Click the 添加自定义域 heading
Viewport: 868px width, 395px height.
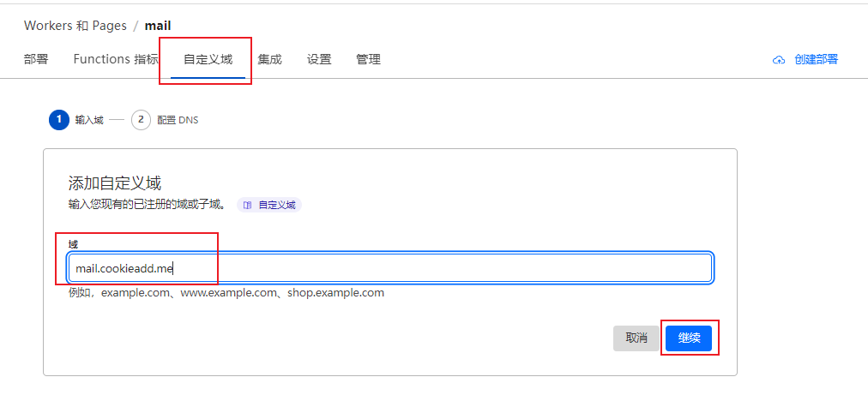[x=115, y=183]
